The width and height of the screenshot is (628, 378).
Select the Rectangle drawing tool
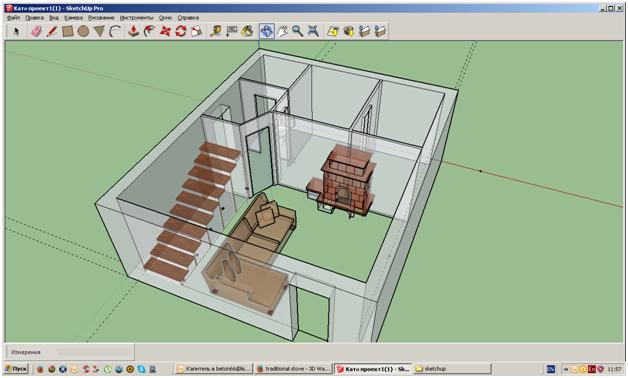pyautogui.click(x=68, y=31)
